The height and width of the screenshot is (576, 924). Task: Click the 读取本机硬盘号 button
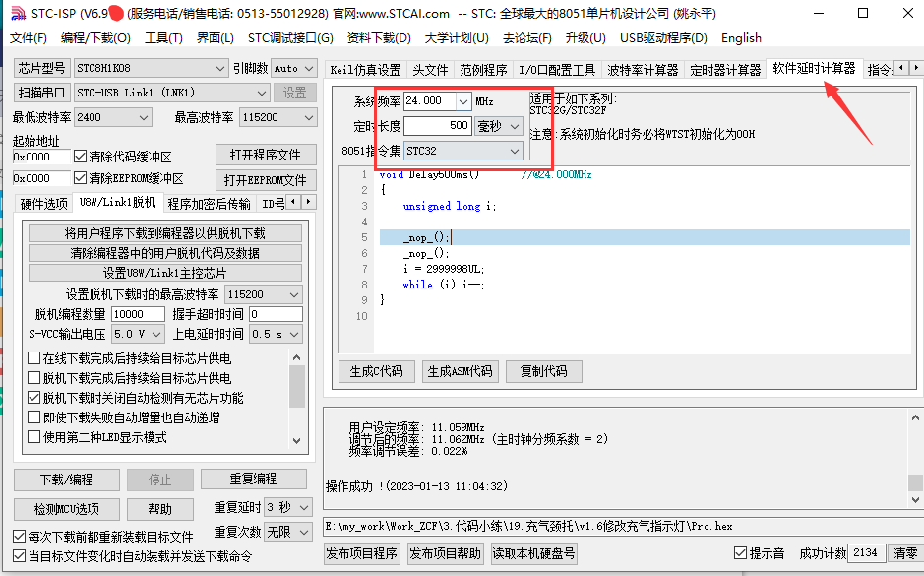(x=533, y=553)
